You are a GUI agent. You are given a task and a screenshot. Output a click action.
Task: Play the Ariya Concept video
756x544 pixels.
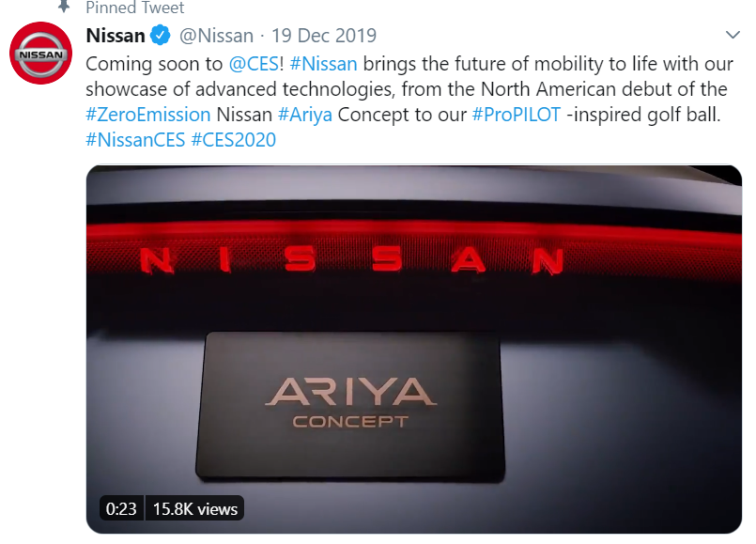(x=413, y=350)
